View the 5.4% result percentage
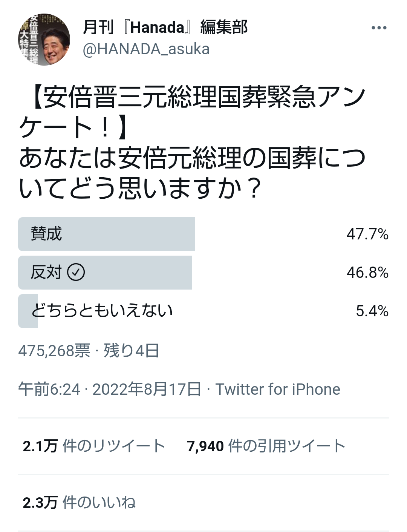Viewport: 407px width, 532px height. [372, 311]
